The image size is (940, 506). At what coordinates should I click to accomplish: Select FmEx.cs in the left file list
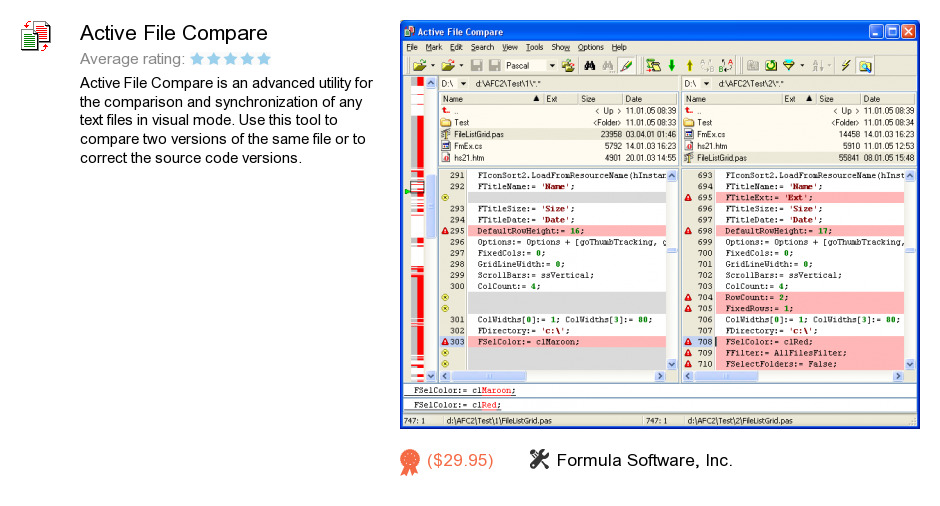(x=559, y=146)
